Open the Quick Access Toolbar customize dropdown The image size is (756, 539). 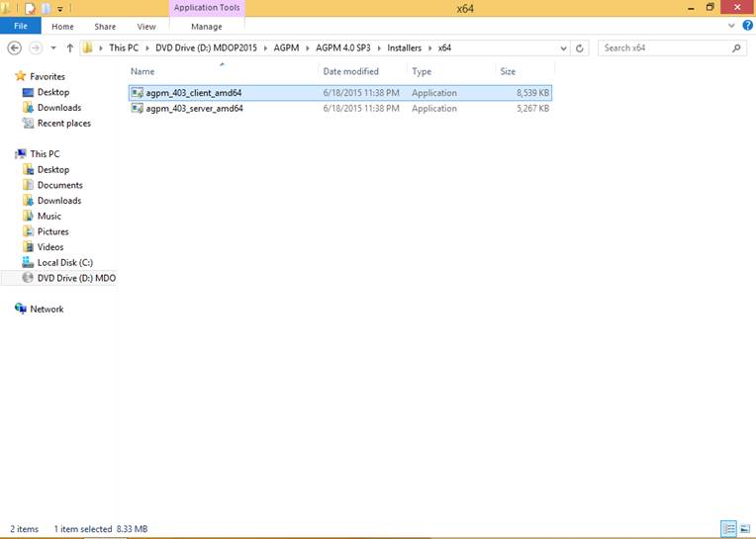[x=59, y=8]
